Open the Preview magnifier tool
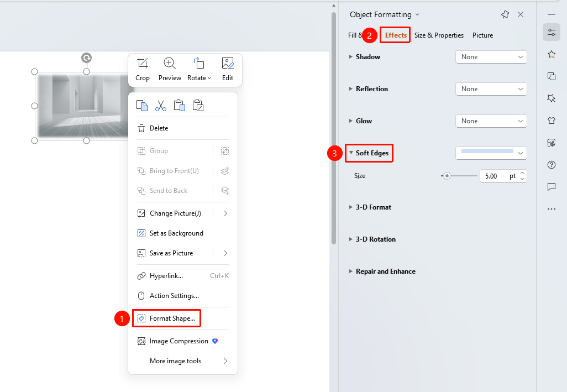This screenshot has width=567, height=392. click(x=170, y=63)
